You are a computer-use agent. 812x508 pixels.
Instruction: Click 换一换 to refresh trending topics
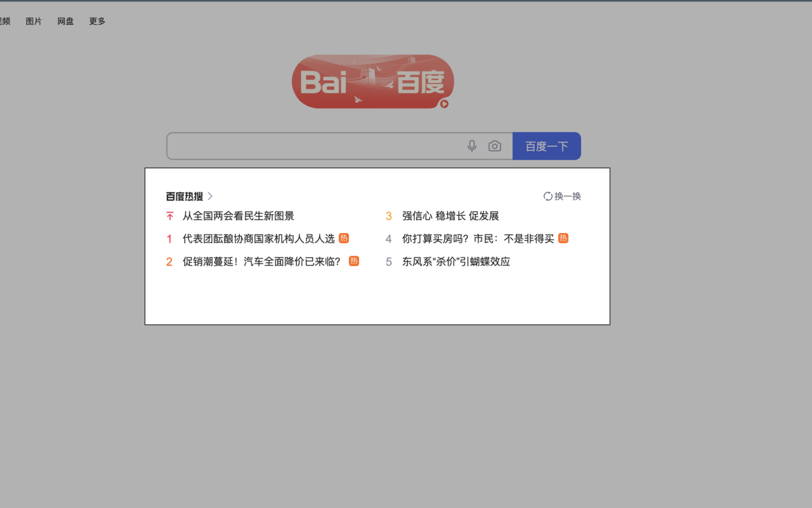click(566, 196)
